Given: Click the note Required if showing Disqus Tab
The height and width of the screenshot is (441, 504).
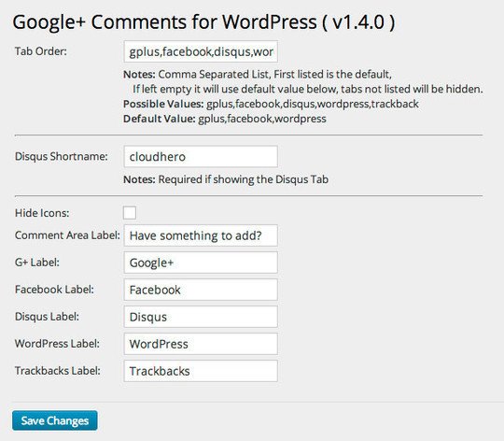Looking at the screenshot, I should 226,179.
